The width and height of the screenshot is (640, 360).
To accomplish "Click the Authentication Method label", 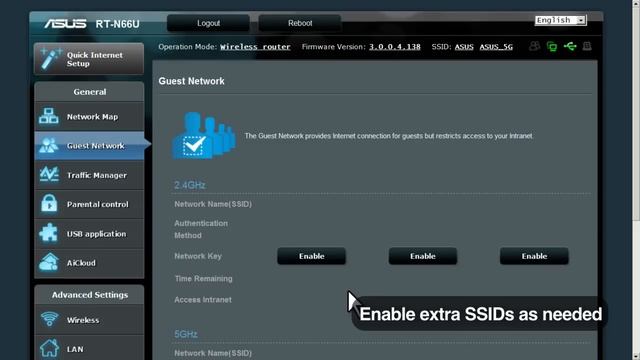I will (201, 229).
